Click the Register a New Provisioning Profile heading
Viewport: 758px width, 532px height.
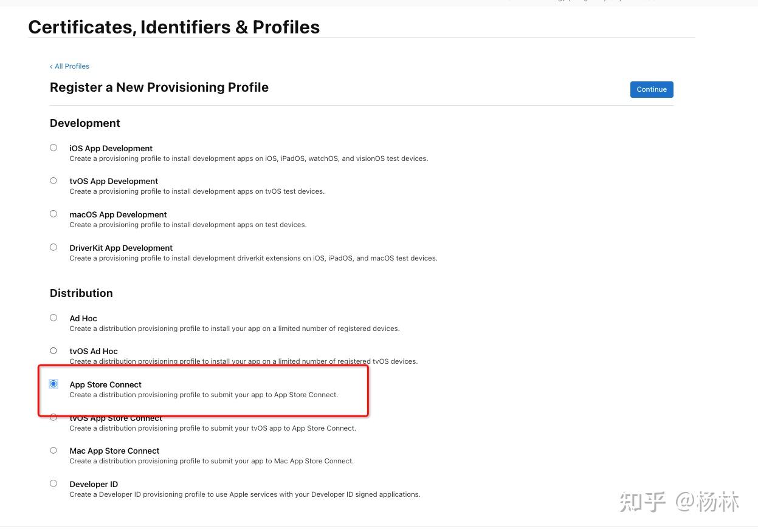click(x=159, y=87)
